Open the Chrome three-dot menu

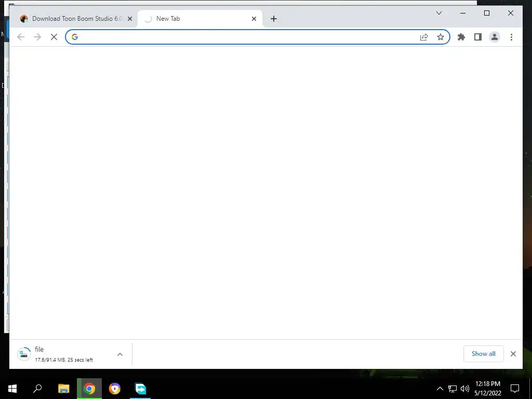tap(511, 37)
